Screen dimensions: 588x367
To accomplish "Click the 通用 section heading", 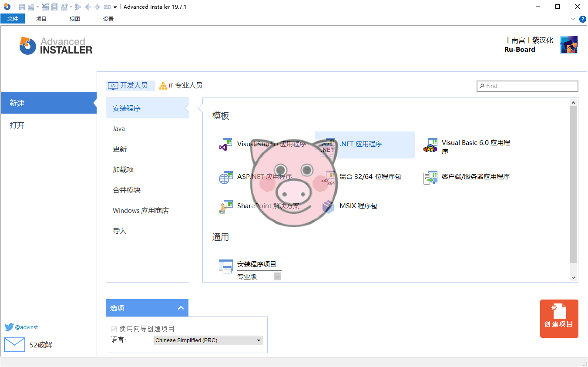I will (x=221, y=237).
